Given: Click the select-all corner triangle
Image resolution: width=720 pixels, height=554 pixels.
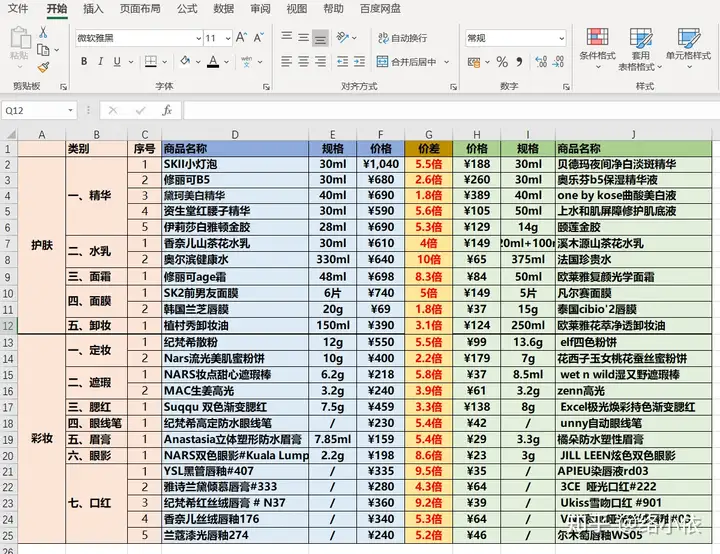Looking at the screenshot, I should point(10,134).
